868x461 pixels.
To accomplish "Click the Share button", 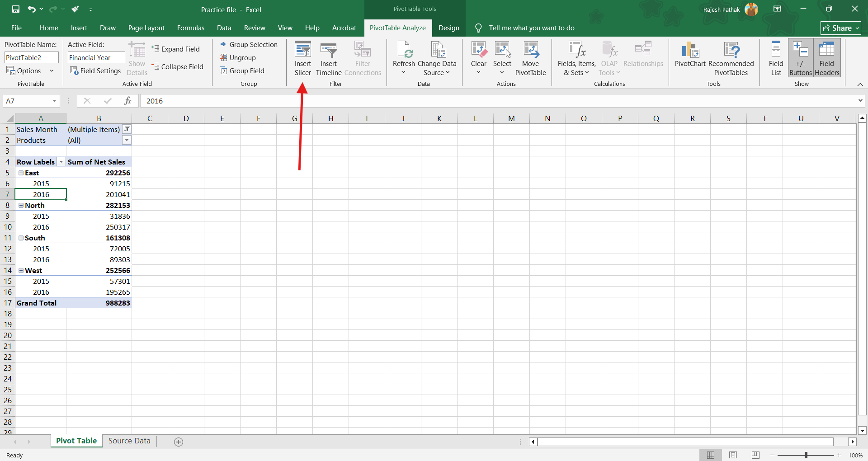I will click(x=840, y=28).
